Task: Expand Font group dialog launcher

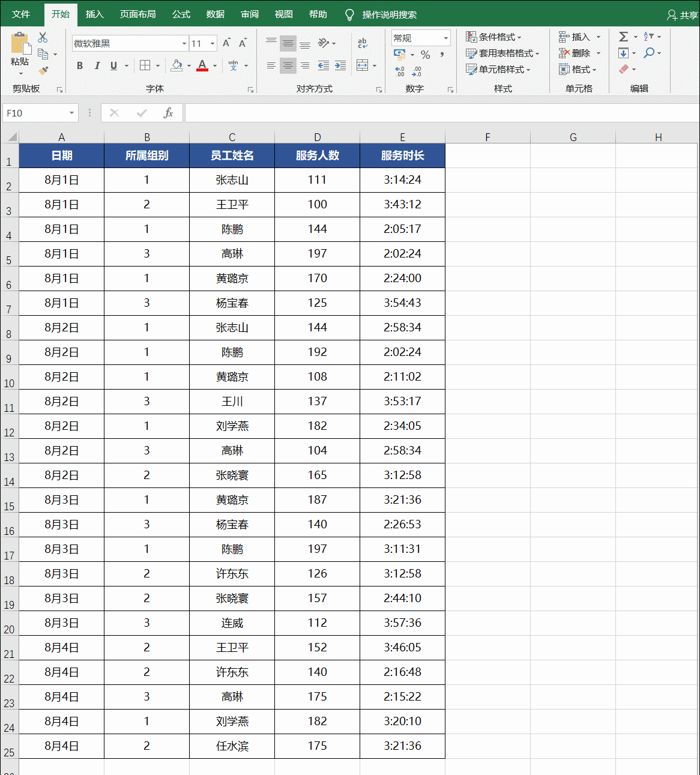Action: pyautogui.click(x=250, y=89)
